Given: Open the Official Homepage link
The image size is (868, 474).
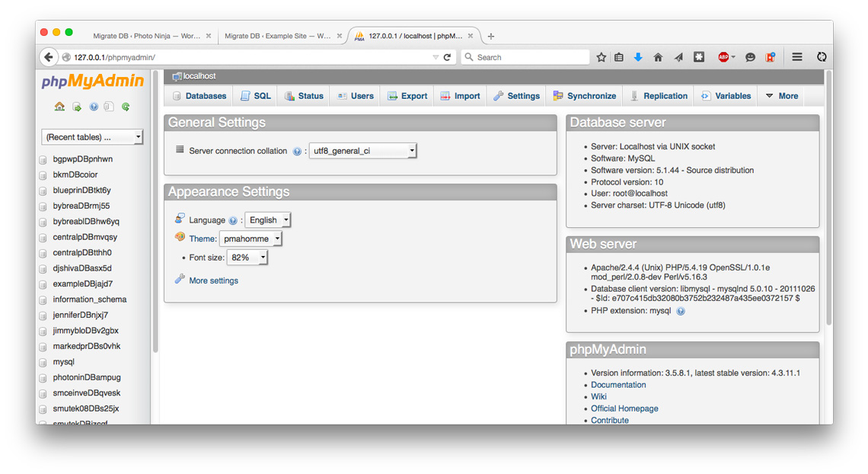Looking at the screenshot, I should (x=624, y=408).
